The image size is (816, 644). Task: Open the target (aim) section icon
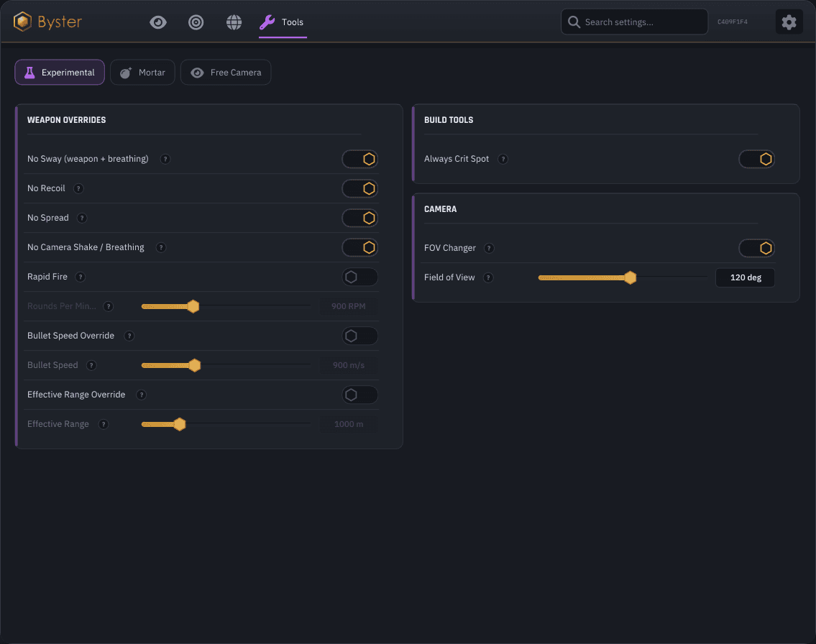tap(196, 22)
